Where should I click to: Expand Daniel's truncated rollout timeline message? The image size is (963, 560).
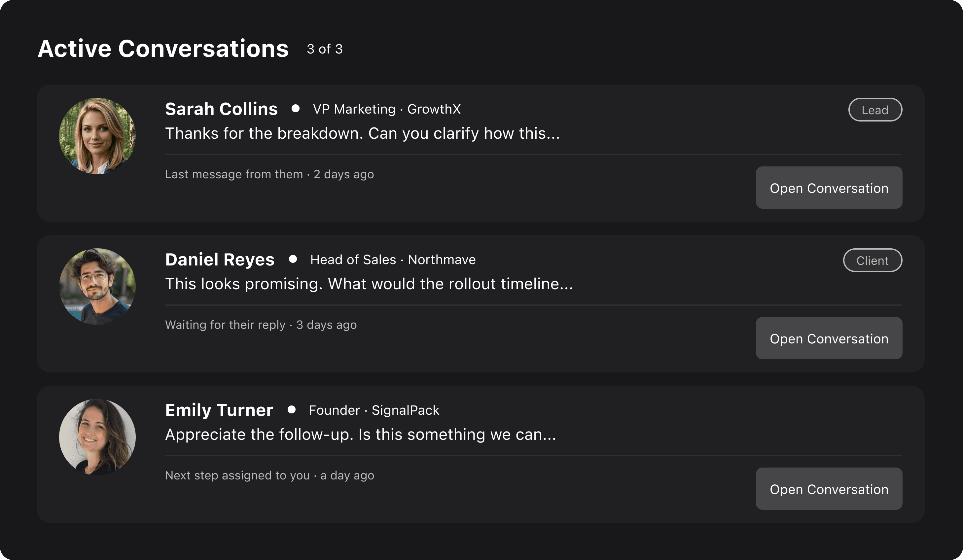(369, 284)
